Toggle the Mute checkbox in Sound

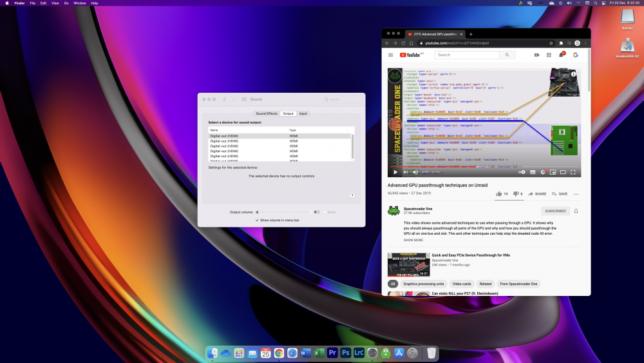325,212
